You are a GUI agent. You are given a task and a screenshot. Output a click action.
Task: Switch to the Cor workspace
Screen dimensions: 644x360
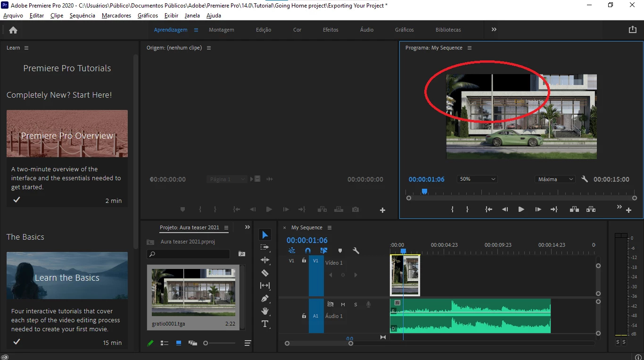pyautogui.click(x=297, y=30)
